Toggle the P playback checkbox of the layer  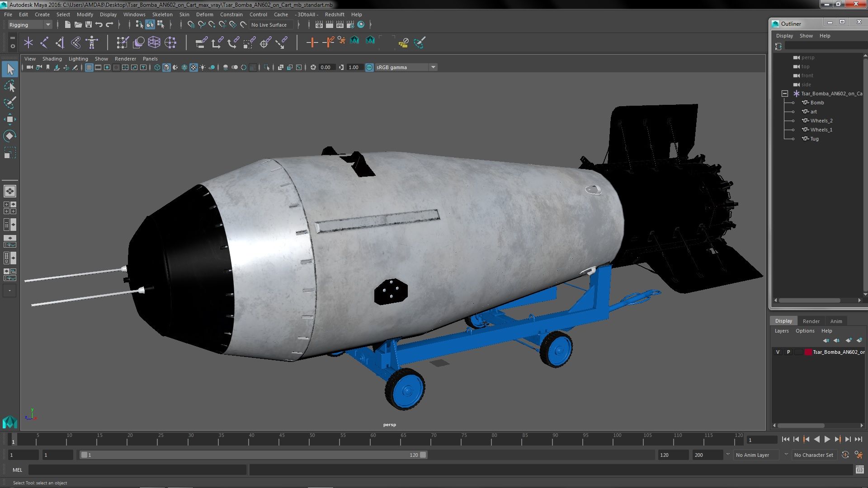(x=788, y=352)
